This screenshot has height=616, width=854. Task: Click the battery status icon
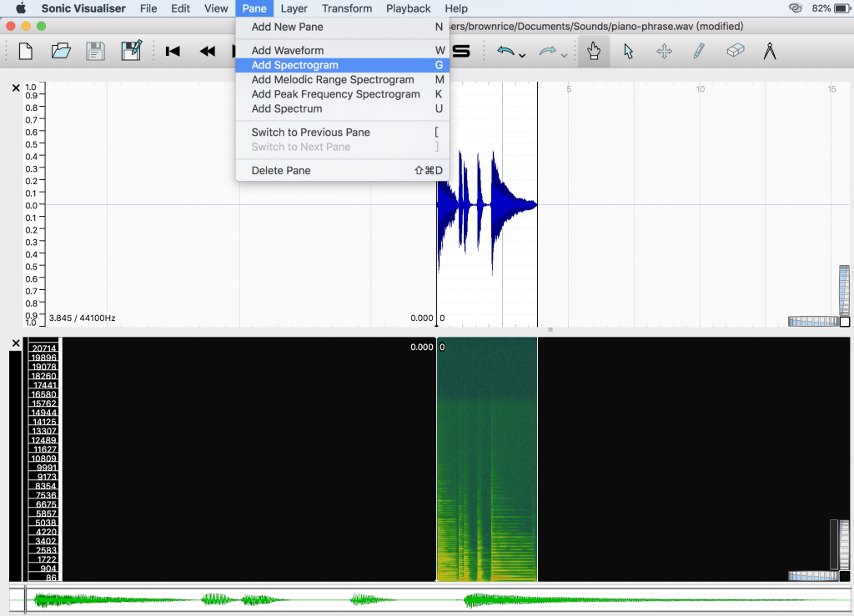click(842, 8)
